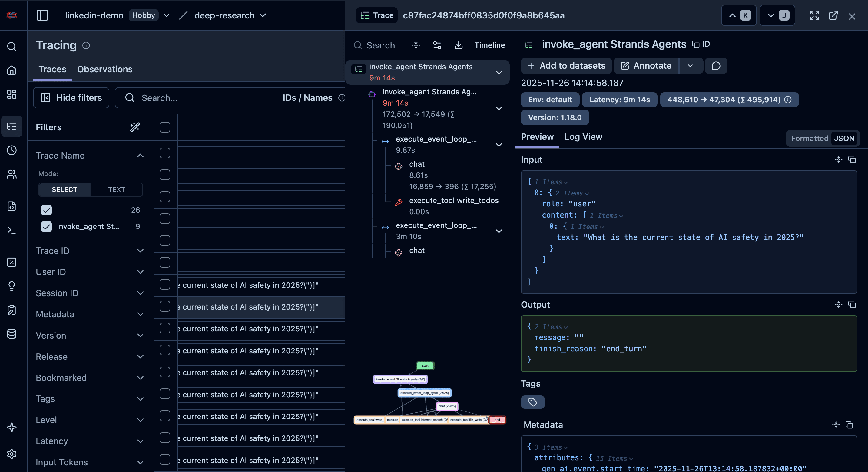
Task: Uncheck the invoke_agent St... trace name filter
Action: point(47,227)
